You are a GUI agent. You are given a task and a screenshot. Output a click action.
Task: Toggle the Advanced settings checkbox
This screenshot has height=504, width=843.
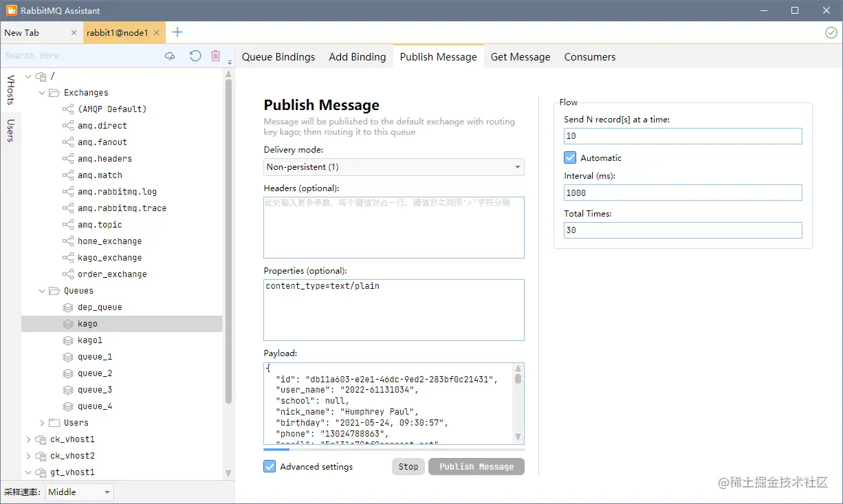(x=270, y=466)
